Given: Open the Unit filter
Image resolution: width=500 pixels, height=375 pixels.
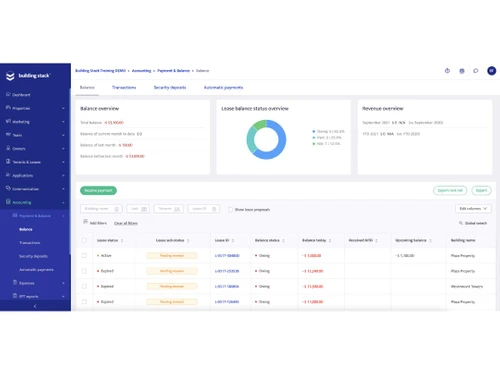Looking at the screenshot, I should tap(138, 209).
